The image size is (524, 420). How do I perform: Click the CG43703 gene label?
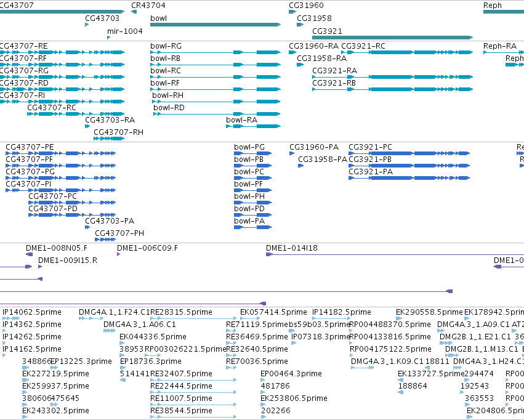[x=102, y=18]
